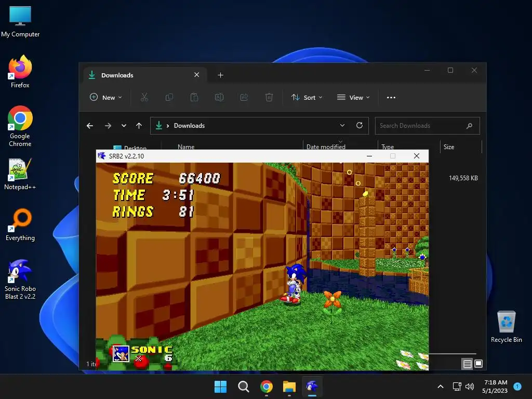
Task: Click File Explorer in the taskbar
Action: (x=289, y=387)
